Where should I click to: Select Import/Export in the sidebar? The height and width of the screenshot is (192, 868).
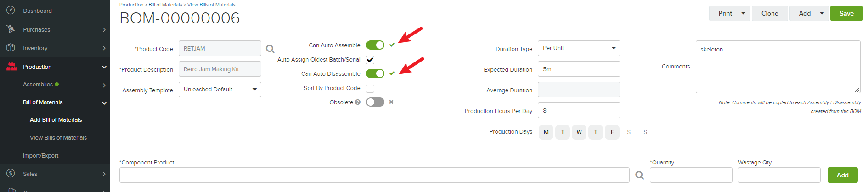point(40,155)
